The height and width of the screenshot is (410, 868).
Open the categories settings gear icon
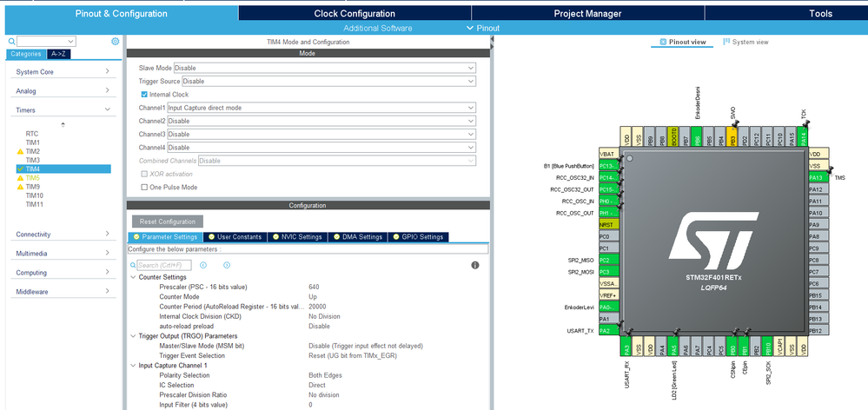click(116, 41)
